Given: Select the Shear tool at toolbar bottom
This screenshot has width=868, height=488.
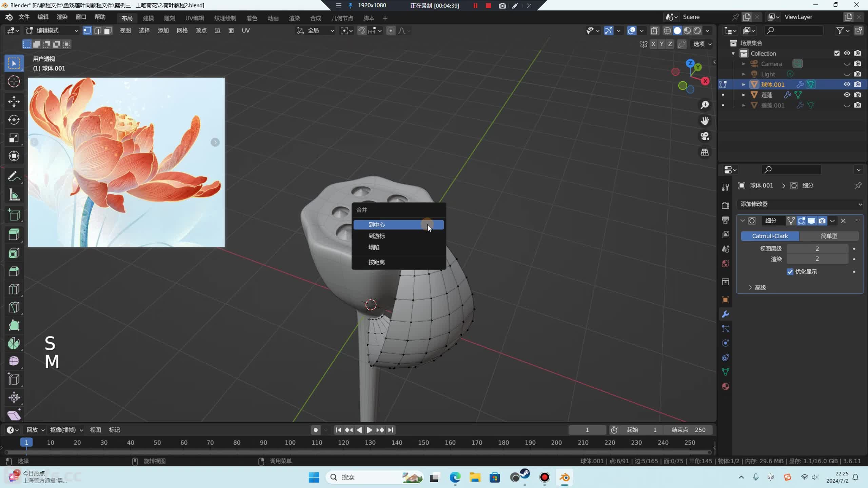Looking at the screenshot, I should coord(14,415).
